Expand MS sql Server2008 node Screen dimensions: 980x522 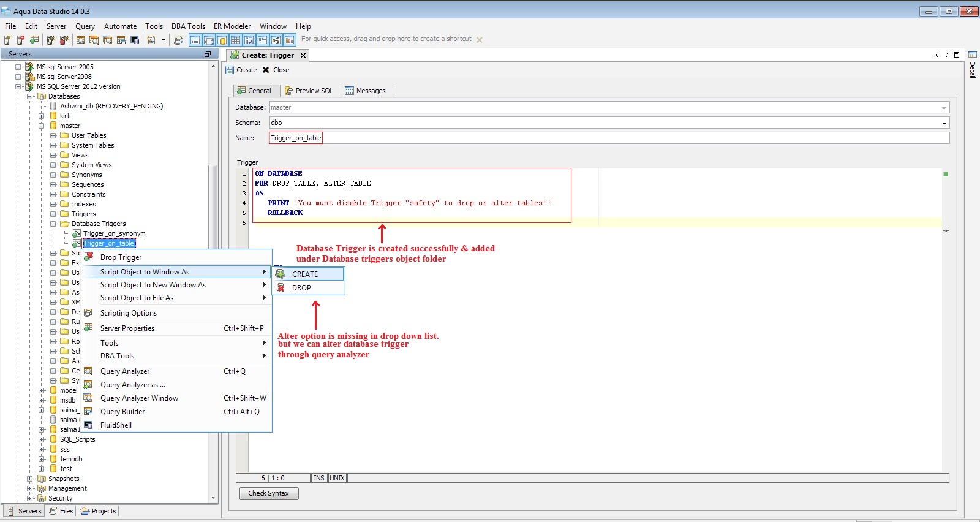[18, 77]
